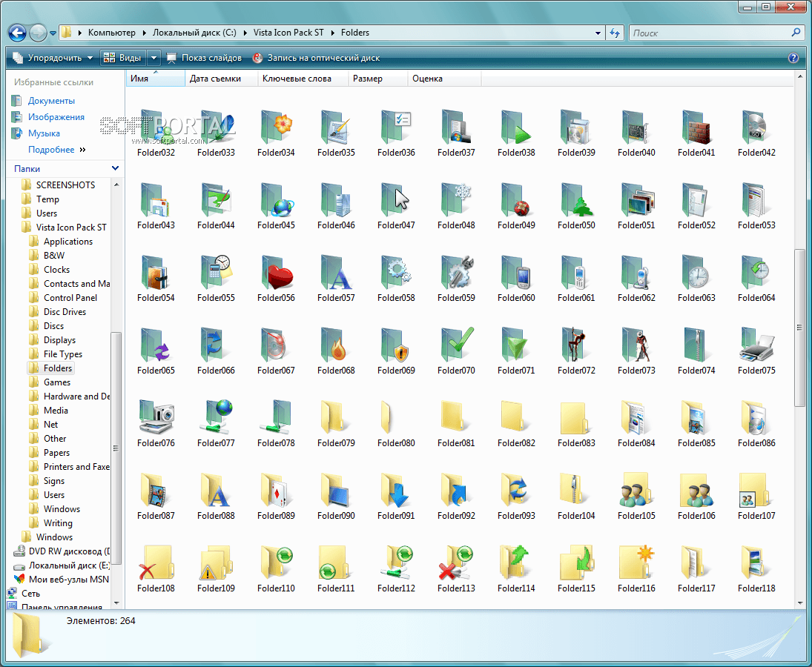Viewport: 812px width, 667px height.
Task: Select the Folder105 users folder icon
Action: pos(636,490)
